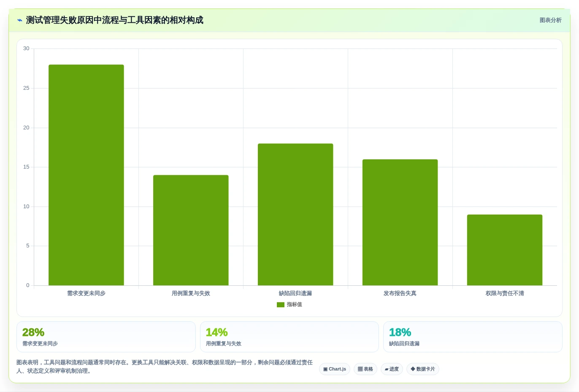Click the x-axis label 用例重复与失效
The image size is (579, 392).
(x=191, y=293)
